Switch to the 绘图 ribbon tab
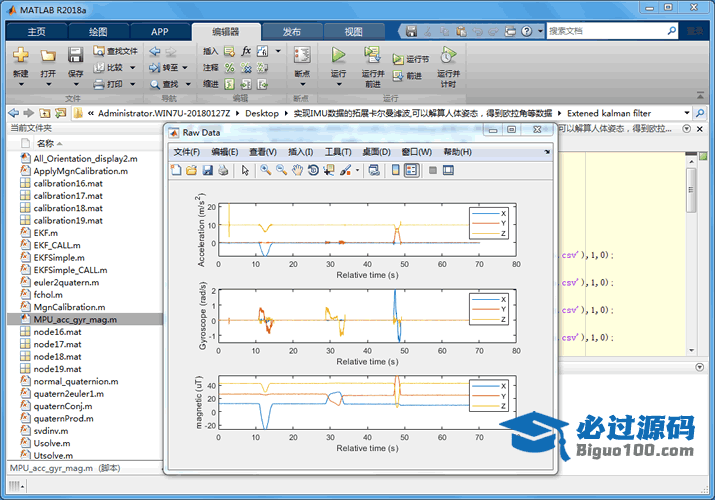This screenshot has width=715, height=500. click(x=98, y=31)
